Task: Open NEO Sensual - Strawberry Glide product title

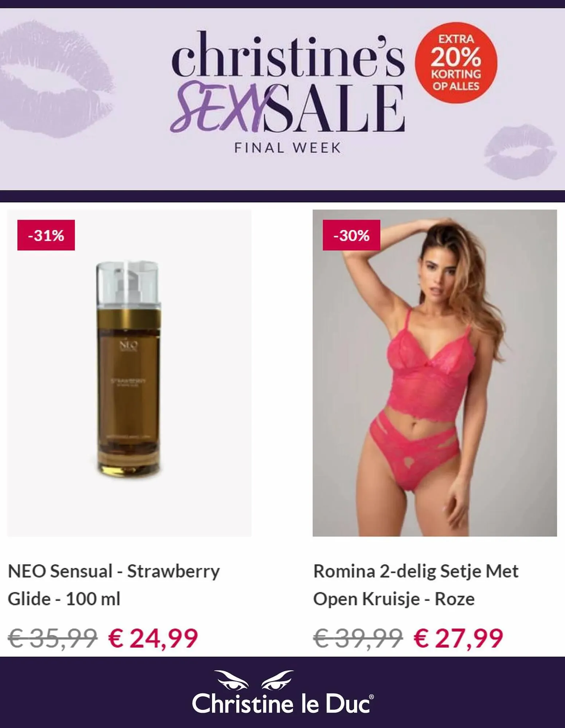Action: click(114, 584)
